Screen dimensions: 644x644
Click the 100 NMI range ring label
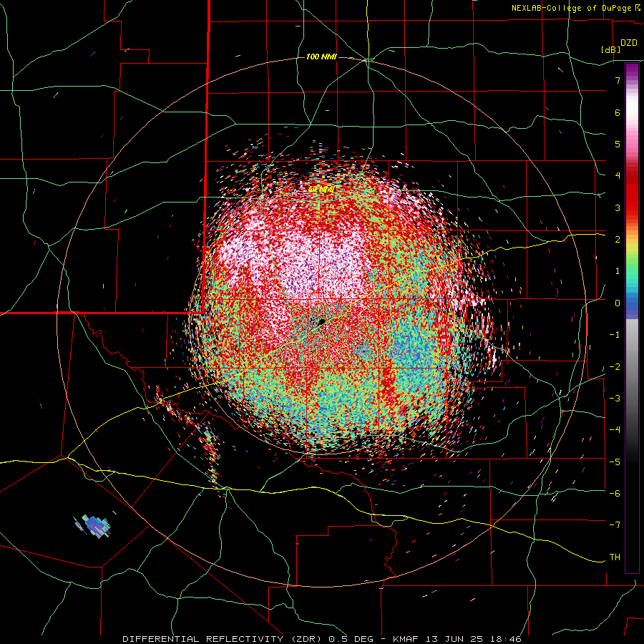click(x=321, y=57)
